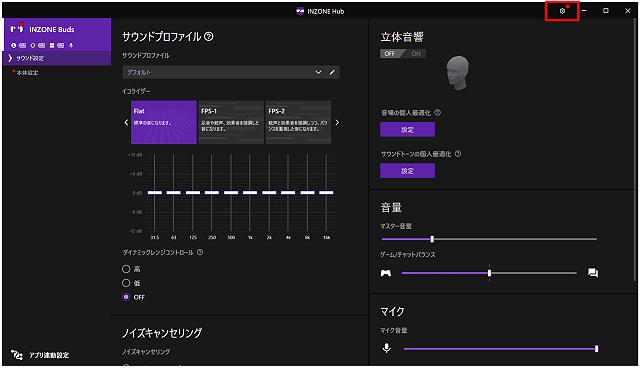Viewport: 640px width, 368px height.
Task: Click 設定 under サウンドトーンの個人最適化
Action: tap(407, 171)
